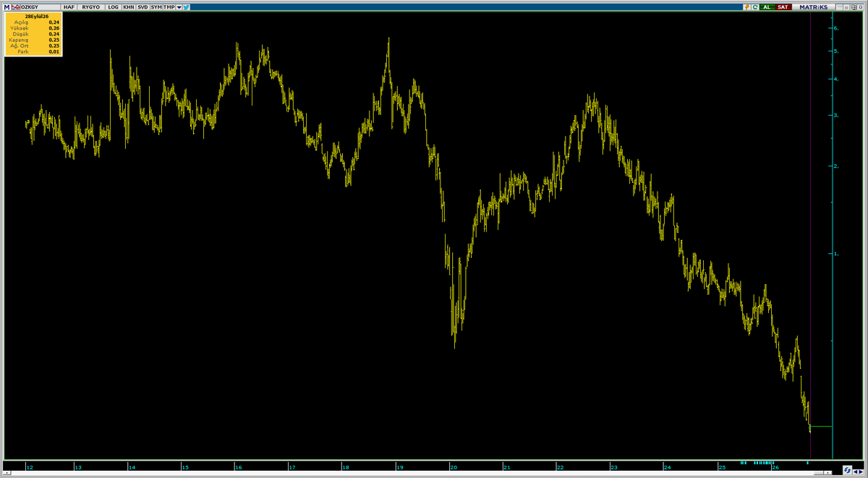Click the KHN toolbar button

tap(128, 7)
